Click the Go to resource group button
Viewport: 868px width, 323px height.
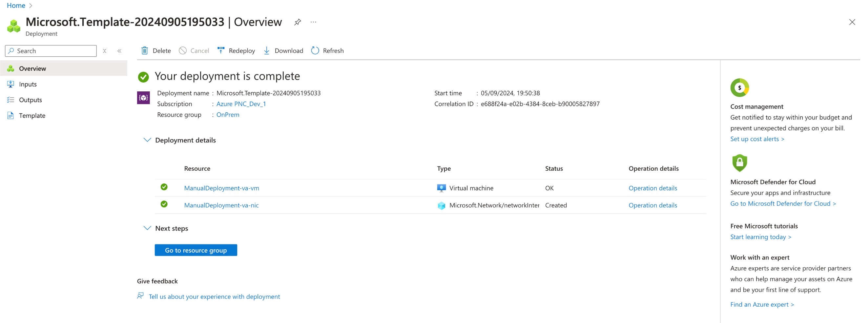coord(196,250)
